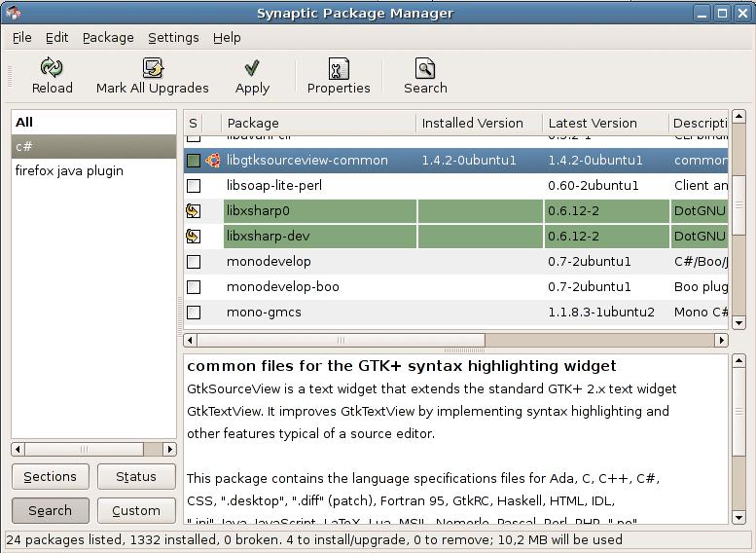Viewport: 756px width, 553px height.
Task: Open the Settings menu
Action: coord(173,38)
